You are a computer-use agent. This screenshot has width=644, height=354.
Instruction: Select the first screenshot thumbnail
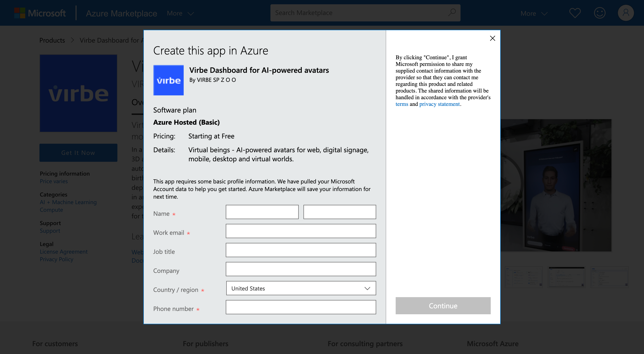click(524, 277)
